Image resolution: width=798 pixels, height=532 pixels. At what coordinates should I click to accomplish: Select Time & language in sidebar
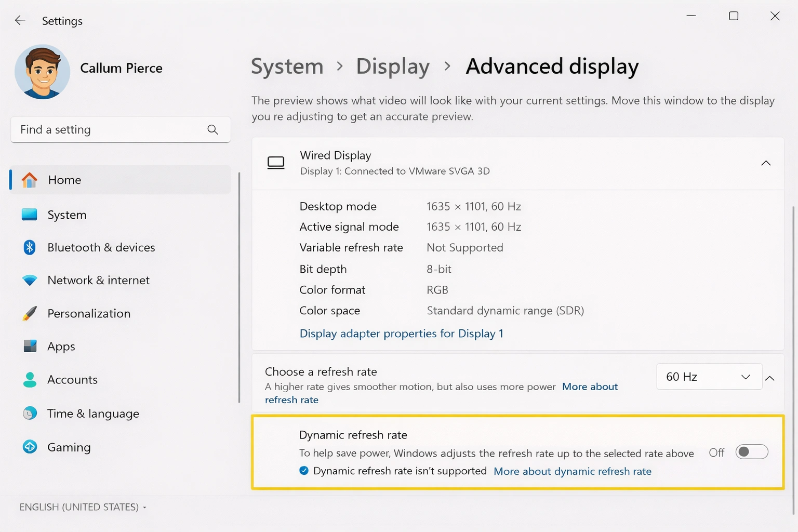[30, 413]
